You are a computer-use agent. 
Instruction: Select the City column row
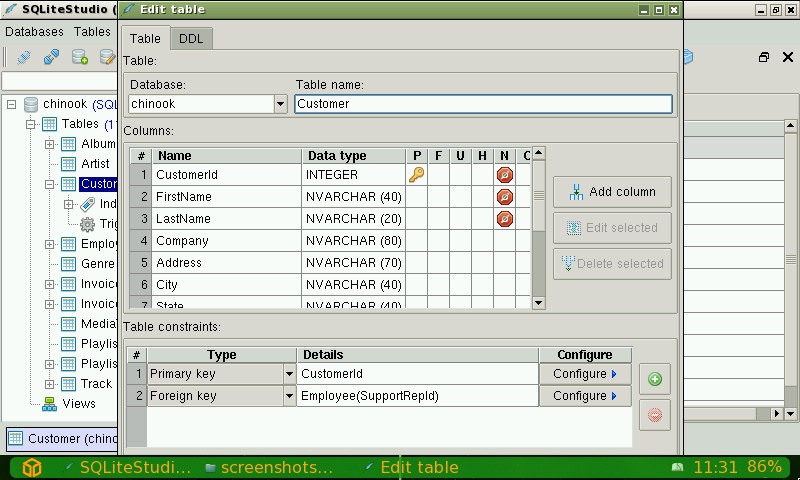click(x=331, y=285)
